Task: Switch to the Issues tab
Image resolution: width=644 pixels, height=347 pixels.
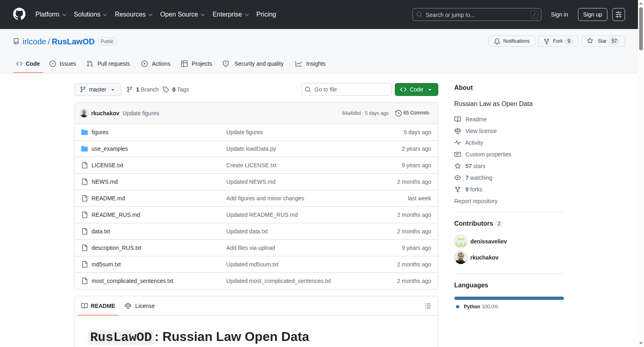Action: pos(63,64)
